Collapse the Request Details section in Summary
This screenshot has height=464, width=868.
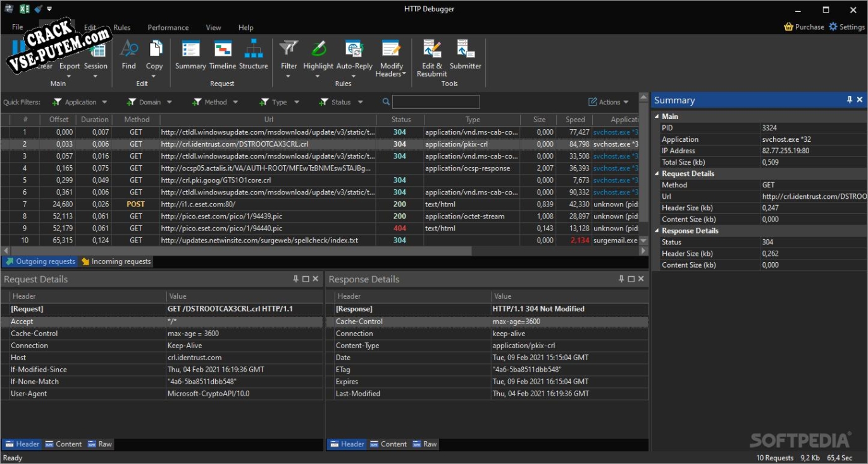point(657,173)
